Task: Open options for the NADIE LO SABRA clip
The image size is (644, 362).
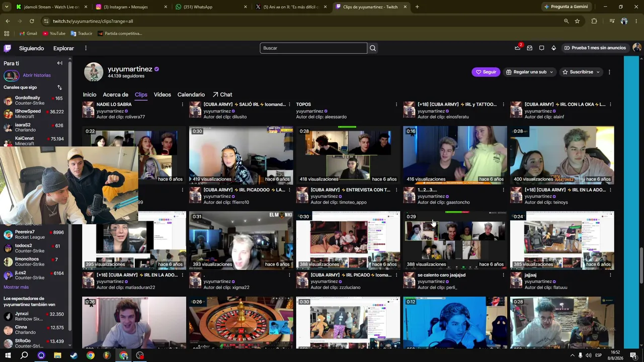Action: coord(182,105)
